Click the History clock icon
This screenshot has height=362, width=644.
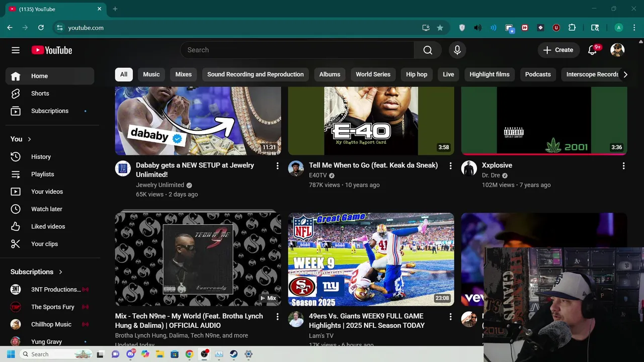pos(16,157)
